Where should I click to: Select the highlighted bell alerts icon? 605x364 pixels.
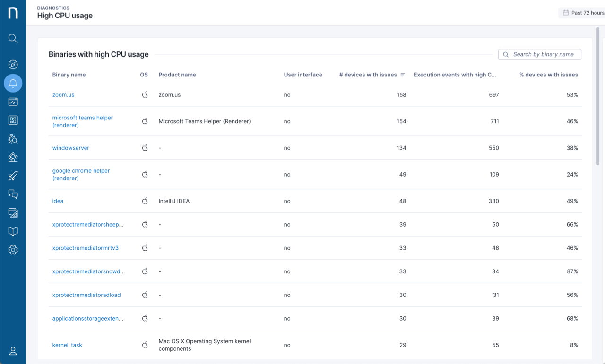click(x=13, y=83)
